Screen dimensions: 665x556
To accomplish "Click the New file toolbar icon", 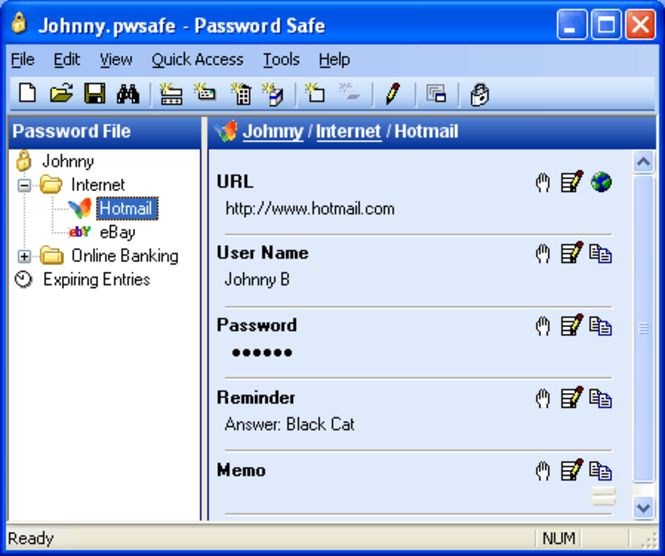I will [x=28, y=93].
